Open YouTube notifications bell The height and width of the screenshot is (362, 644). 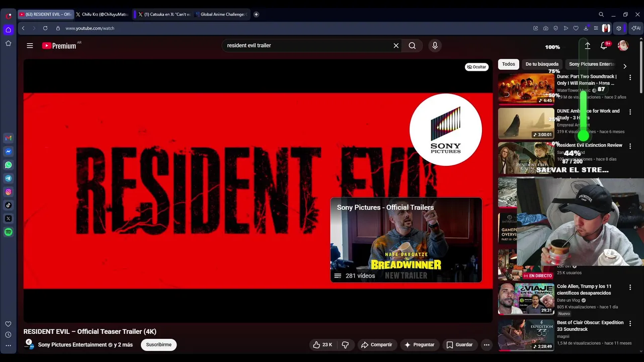(x=604, y=45)
